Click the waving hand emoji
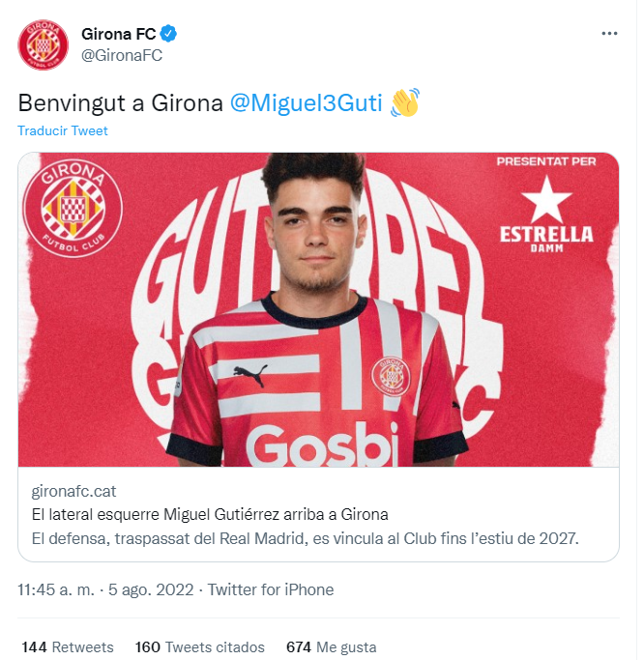This screenshot has width=644, height=660. click(x=404, y=102)
